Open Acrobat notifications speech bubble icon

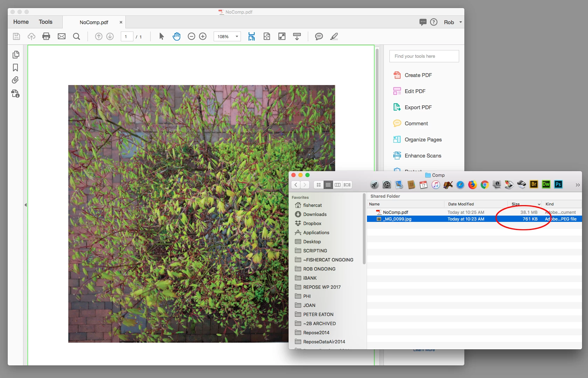423,22
